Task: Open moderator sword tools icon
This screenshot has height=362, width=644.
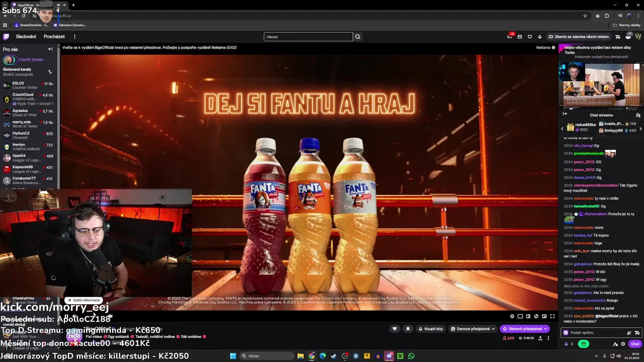Action: [x=615, y=344]
